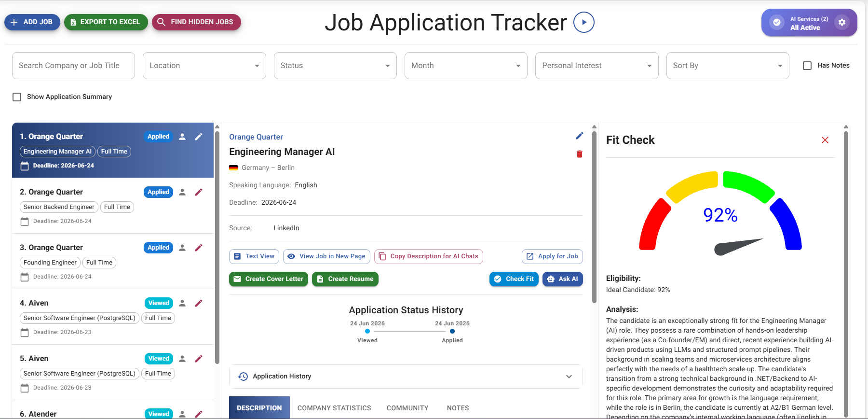Click the Viewed badge on 4. Aiven
Image resolution: width=868 pixels, height=419 pixels.
[x=159, y=303]
